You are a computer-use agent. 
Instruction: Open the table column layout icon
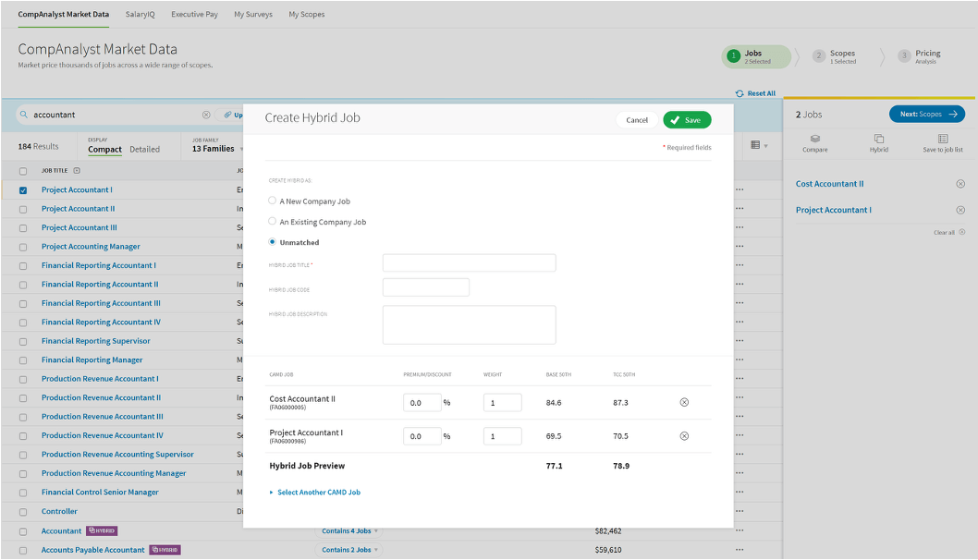click(755, 145)
